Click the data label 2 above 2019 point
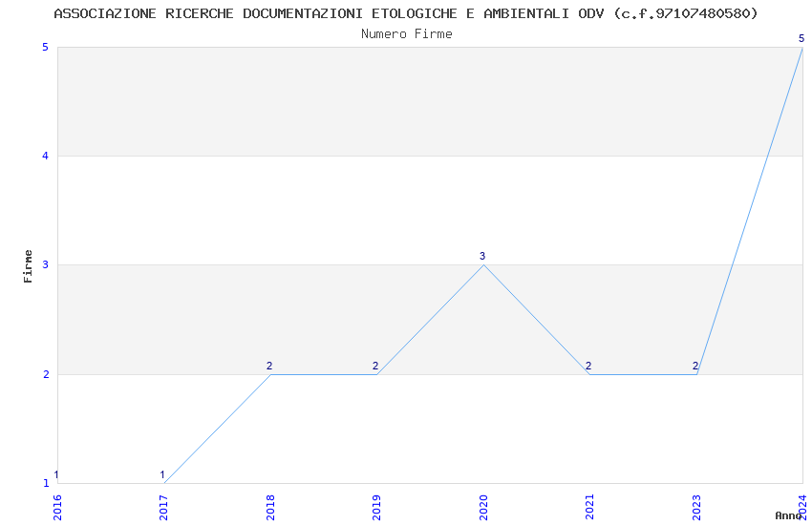 (x=375, y=366)
